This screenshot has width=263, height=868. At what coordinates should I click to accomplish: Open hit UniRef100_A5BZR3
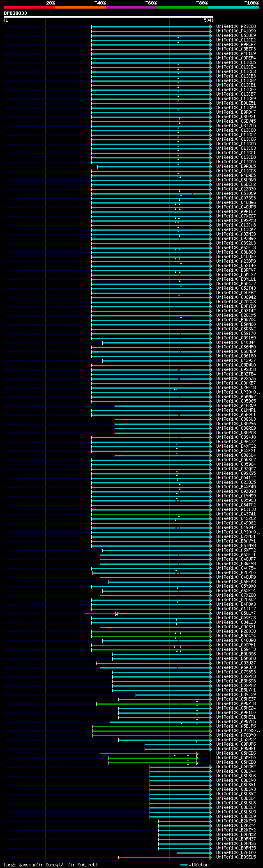(236, 49)
